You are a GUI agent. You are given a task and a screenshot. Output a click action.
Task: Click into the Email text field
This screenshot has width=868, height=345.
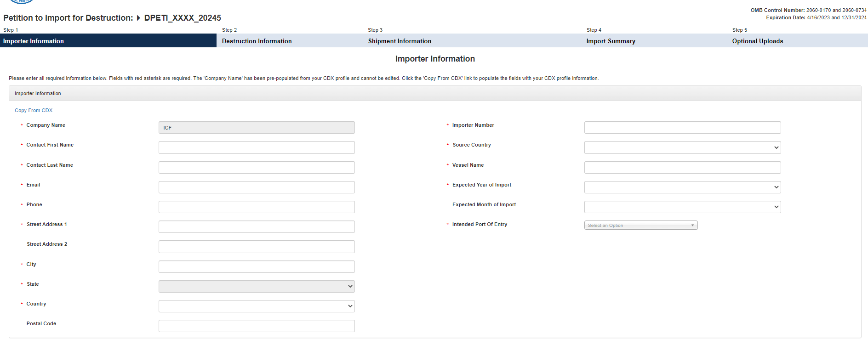point(257,187)
